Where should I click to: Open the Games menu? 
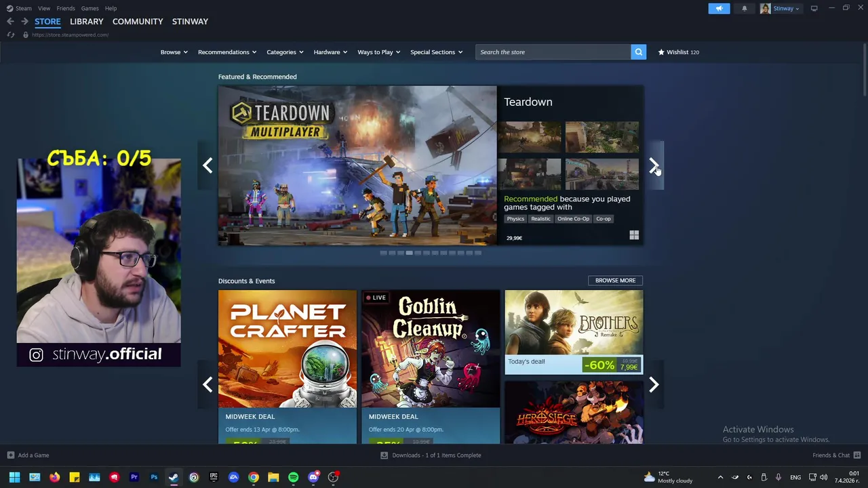click(x=90, y=8)
